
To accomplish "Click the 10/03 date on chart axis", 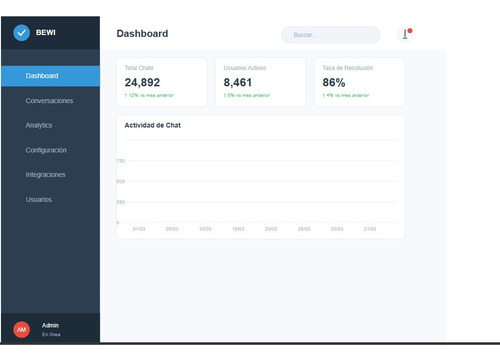I will point(205,229).
